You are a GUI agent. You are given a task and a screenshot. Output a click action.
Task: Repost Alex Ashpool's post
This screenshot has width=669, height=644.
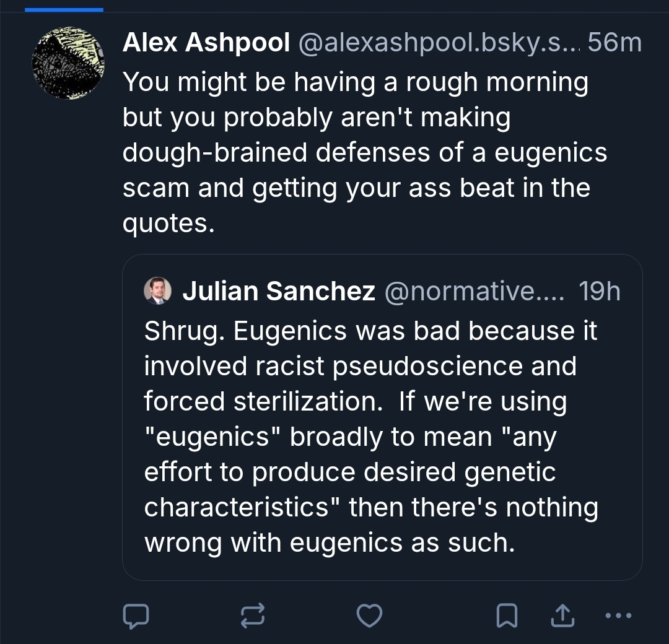point(253,615)
